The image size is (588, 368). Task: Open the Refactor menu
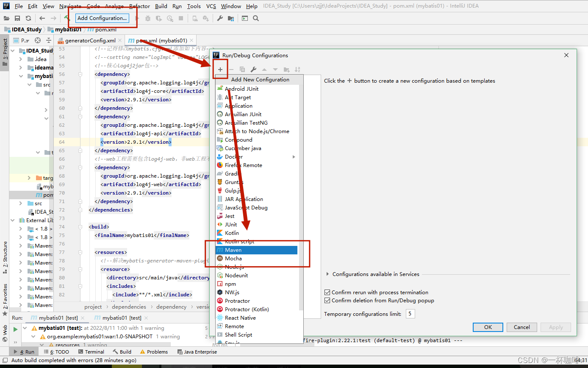tap(139, 6)
